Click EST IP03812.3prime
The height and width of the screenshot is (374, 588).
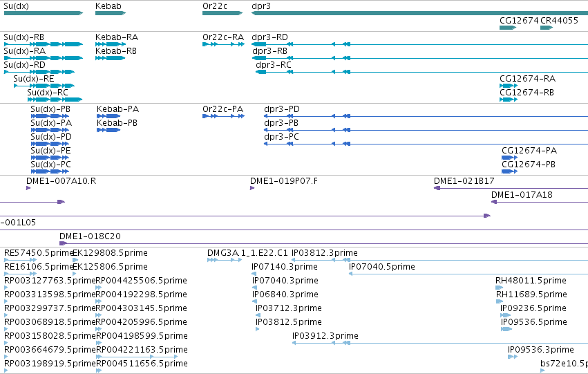[439, 260]
